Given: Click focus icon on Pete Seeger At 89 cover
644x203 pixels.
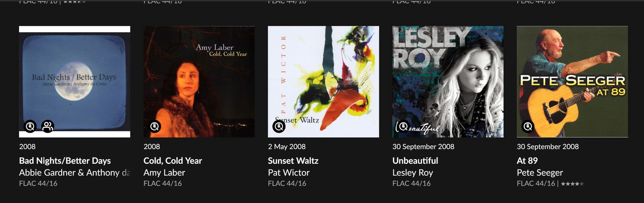Looking at the screenshot, I should 528,126.
